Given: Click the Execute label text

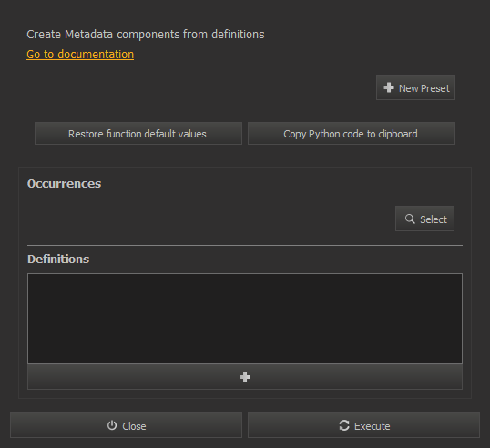Looking at the screenshot, I should coord(373,426).
